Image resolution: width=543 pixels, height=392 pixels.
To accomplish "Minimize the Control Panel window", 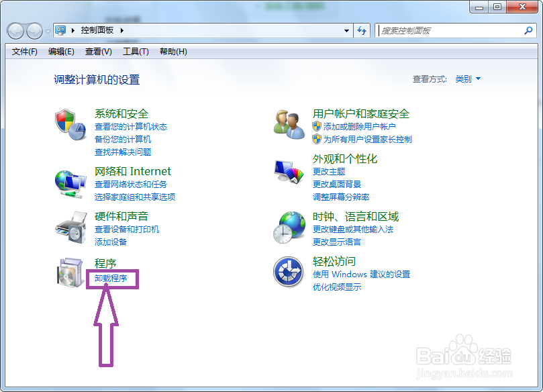I will click(x=479, y=7).
